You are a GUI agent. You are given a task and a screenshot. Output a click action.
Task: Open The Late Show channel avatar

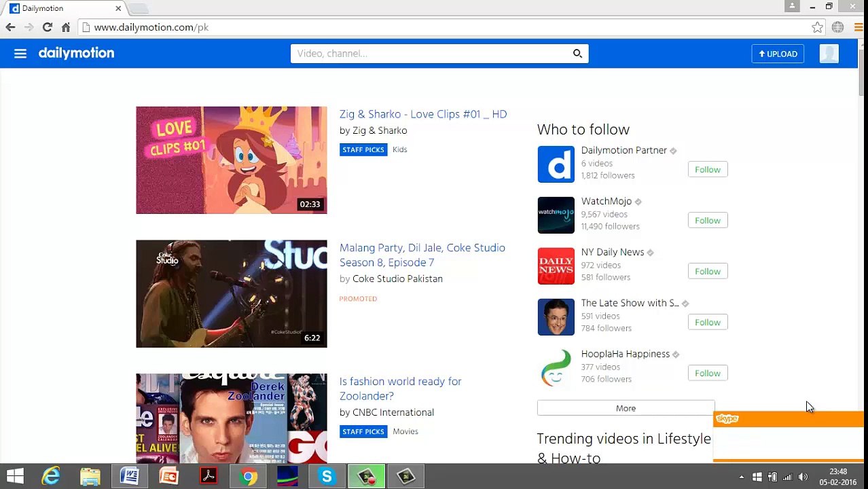pyautogui.click(x=556, y=316)
